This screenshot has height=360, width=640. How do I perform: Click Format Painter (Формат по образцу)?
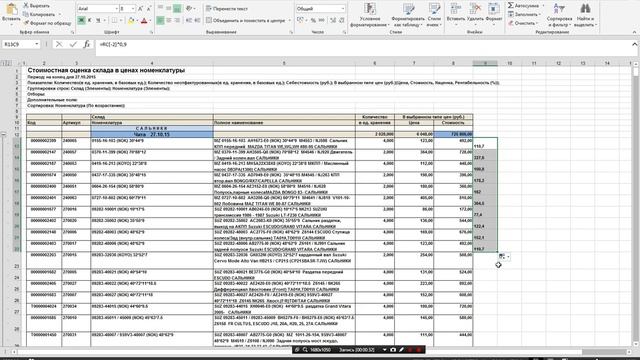click(x=47, y=23)
